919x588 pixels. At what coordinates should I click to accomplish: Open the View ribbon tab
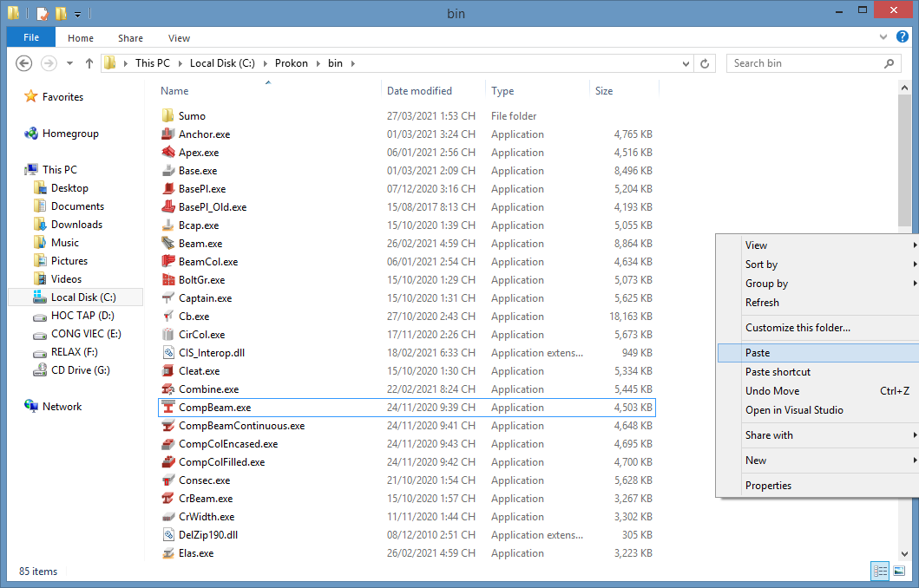179,38
